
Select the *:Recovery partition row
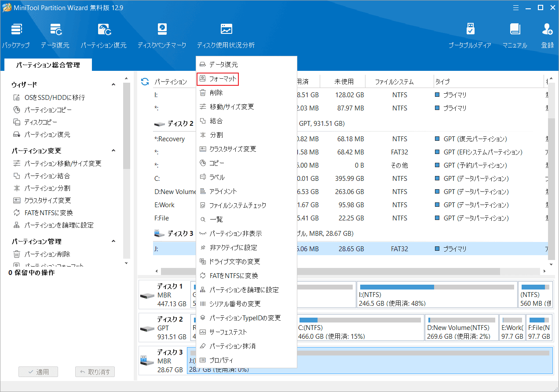[350, 139]
